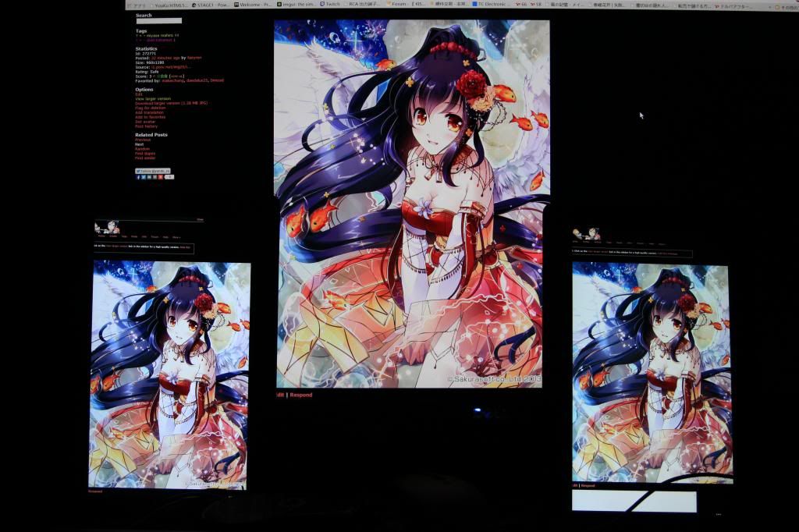Open a Random related post
This screenshot has width=799, height=532.
click(142, 149)
